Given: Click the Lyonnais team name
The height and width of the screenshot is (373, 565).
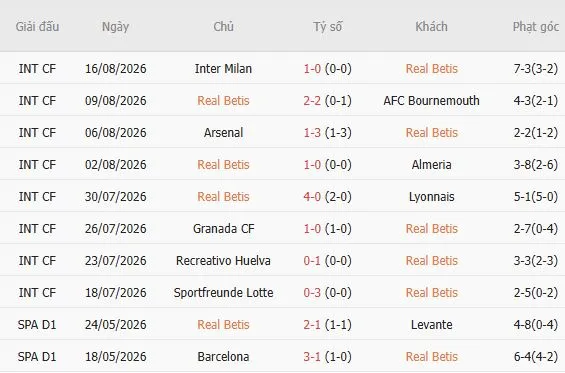Looking at the screenshot, I should point(431,197).
